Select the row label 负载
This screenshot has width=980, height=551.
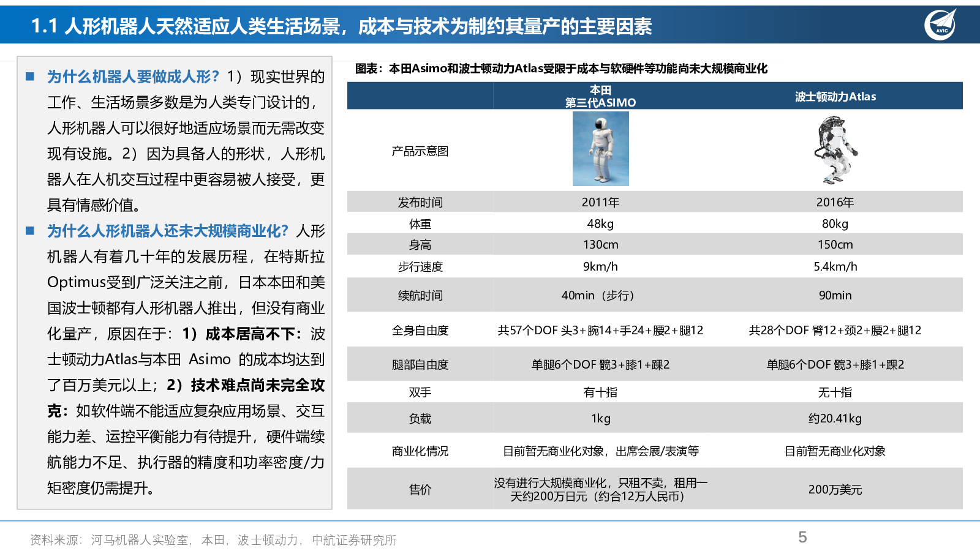pos(420,418)
